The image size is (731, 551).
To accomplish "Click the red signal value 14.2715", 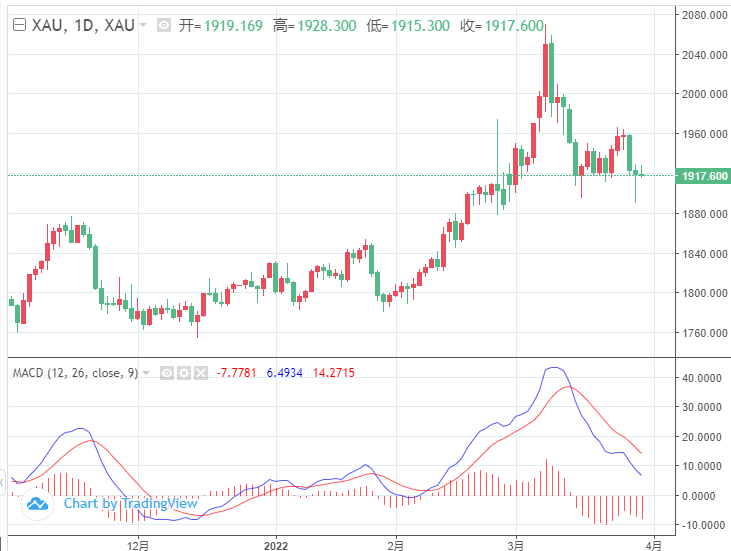I will click(x=334, y=373).
